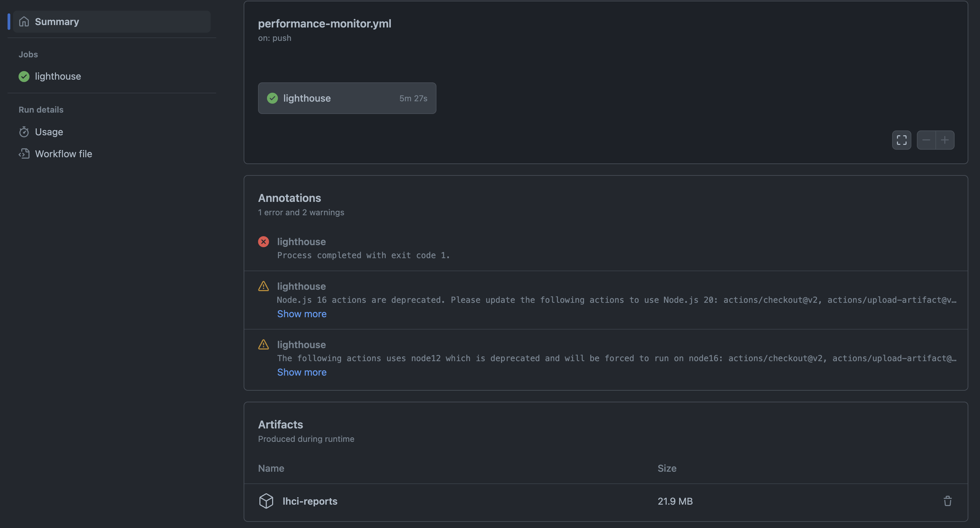Open the lighthouse error annotation title
This screenshot has height=528, width=980.
click(x=301, y=242)
